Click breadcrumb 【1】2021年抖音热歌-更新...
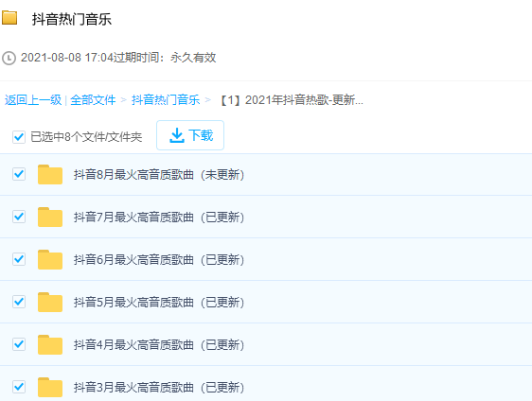Screen dimensions: 532x401 tap(292, 100)
